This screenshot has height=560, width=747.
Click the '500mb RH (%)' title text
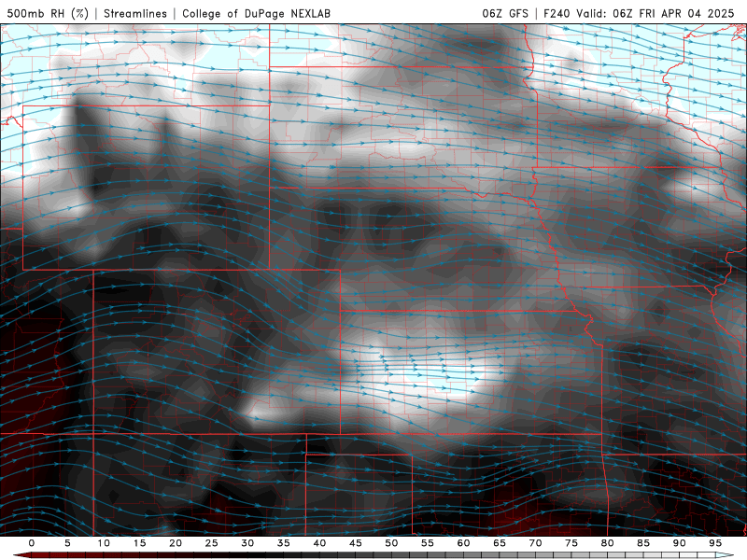point(48,13)
